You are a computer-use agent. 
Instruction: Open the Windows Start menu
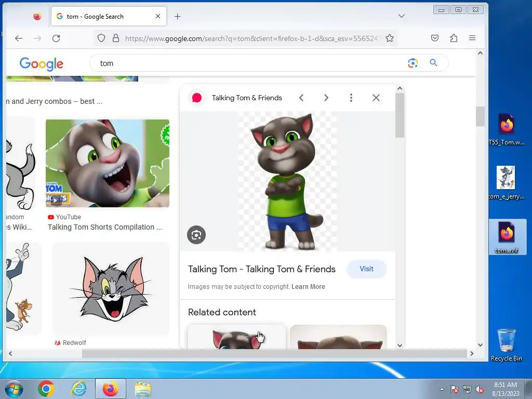[14, 389]
